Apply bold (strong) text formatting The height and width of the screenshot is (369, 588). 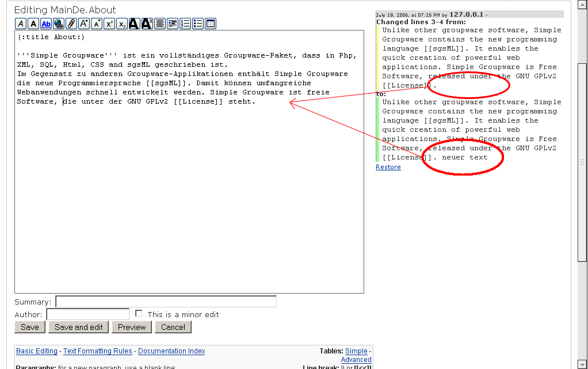pos(33,24)
